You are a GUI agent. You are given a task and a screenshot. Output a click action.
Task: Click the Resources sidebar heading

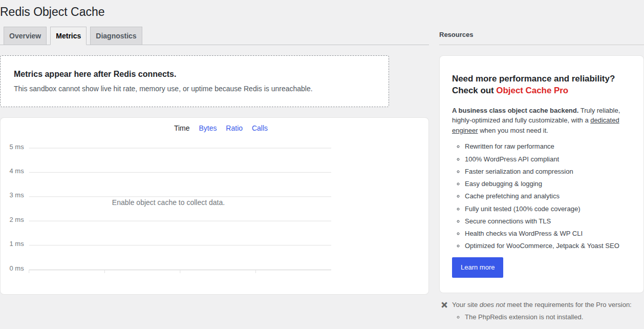pos(456,35)
